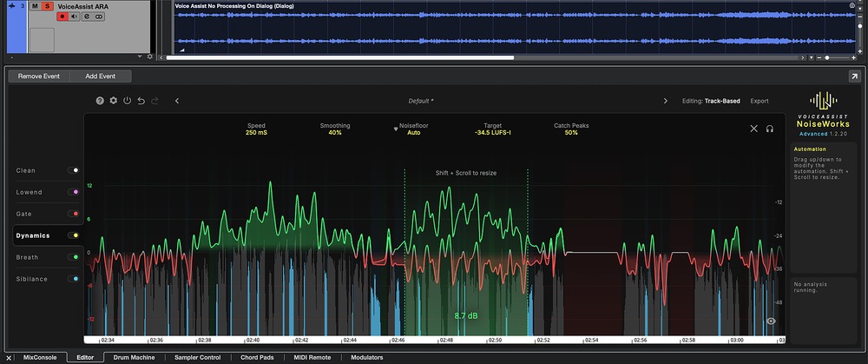Screen dimensions: 868x364
Task: Toggle the Clean module switch
Action: click(x=73, y=170)
